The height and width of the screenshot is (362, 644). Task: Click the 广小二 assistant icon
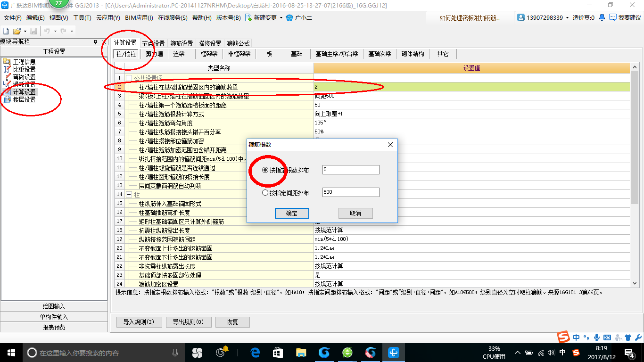point(290,17)
